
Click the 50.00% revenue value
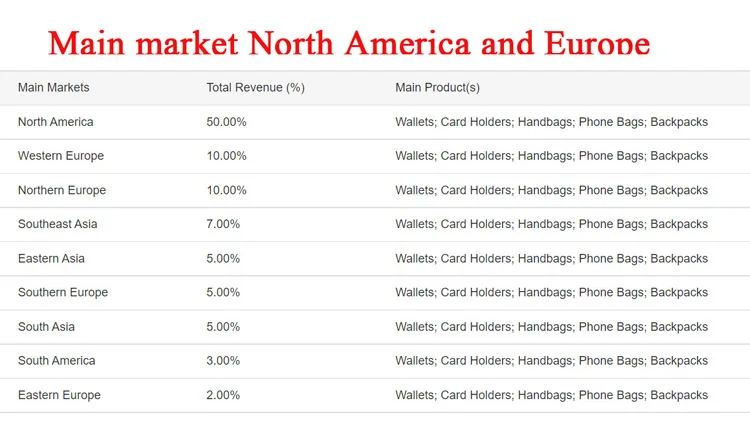226,122
